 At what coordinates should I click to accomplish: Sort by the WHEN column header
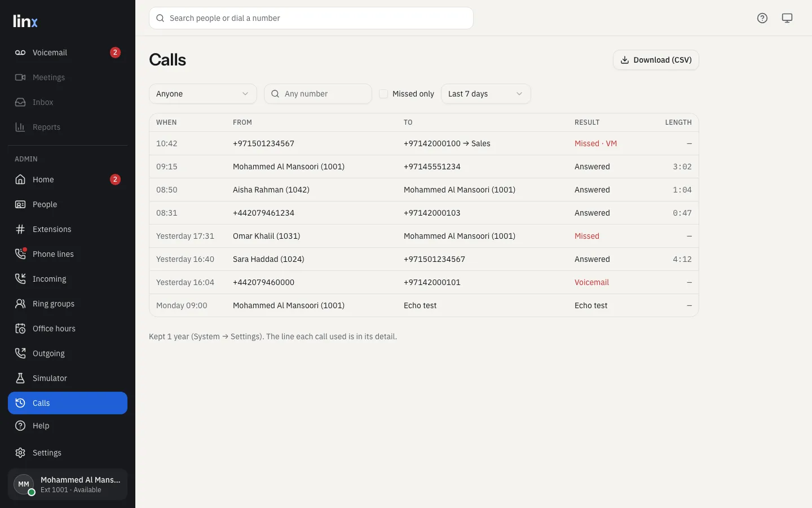(166, 122)
